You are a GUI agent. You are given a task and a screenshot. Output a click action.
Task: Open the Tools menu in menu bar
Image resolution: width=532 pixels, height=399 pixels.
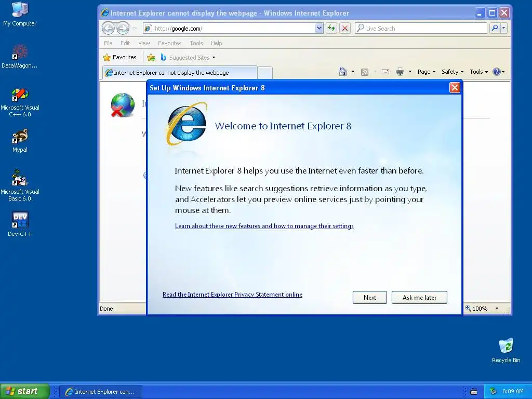196,43
